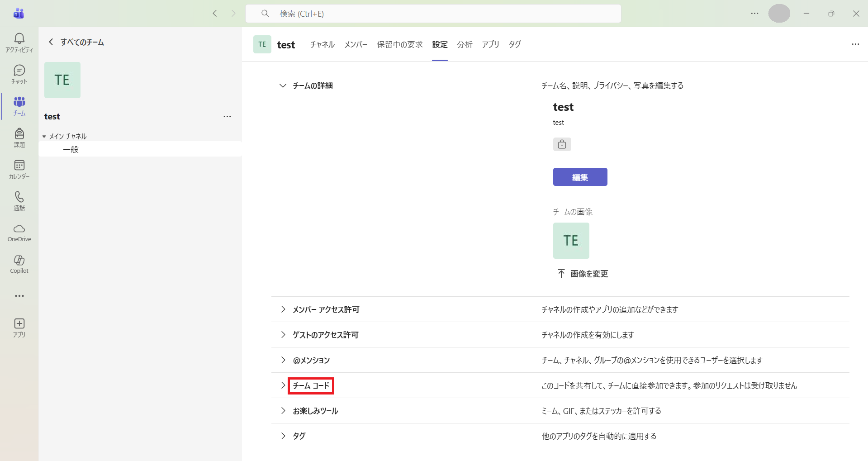Collapse the メイン チャネル tree group
The height and width of the screenshot is (461, 868).
point(44,136)
